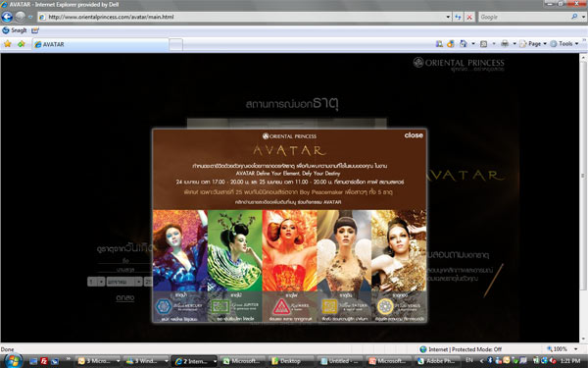The image size is (588, 368).
Task: Click Add to Favorites icon
Action: (21, 44)
